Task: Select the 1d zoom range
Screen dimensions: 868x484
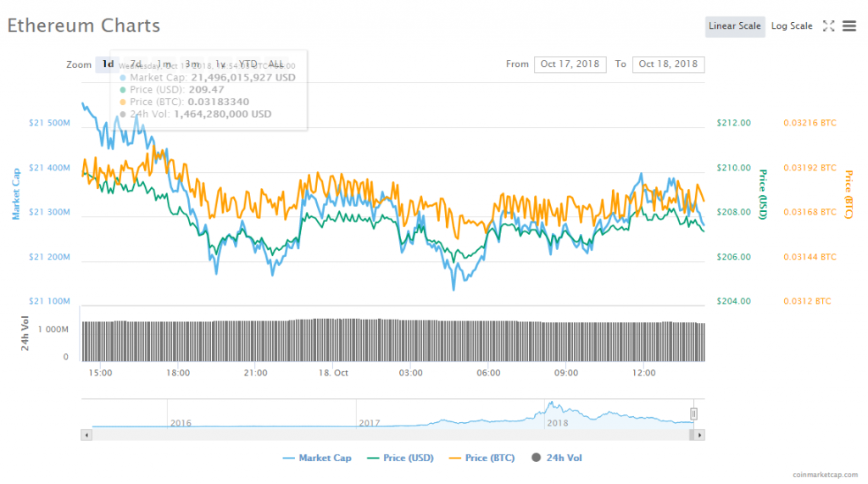Action: tap(108, 64)
